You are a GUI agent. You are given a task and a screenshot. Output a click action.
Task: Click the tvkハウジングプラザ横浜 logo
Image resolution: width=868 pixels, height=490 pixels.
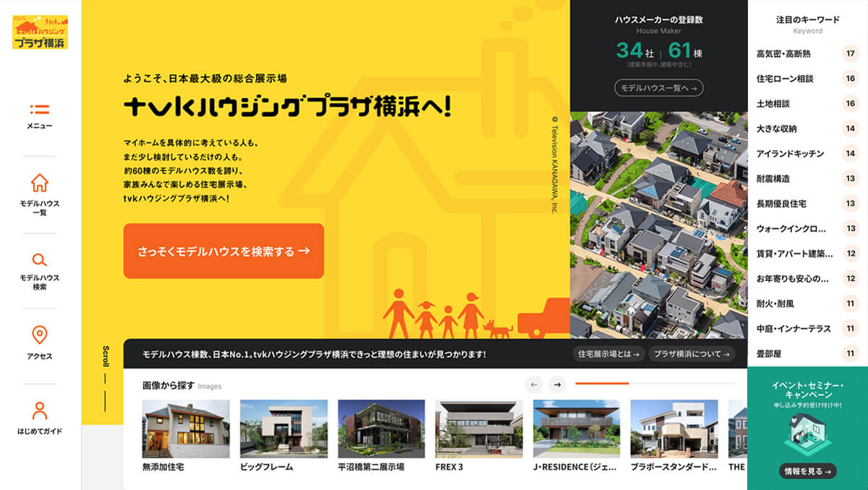tap(41, 33)
